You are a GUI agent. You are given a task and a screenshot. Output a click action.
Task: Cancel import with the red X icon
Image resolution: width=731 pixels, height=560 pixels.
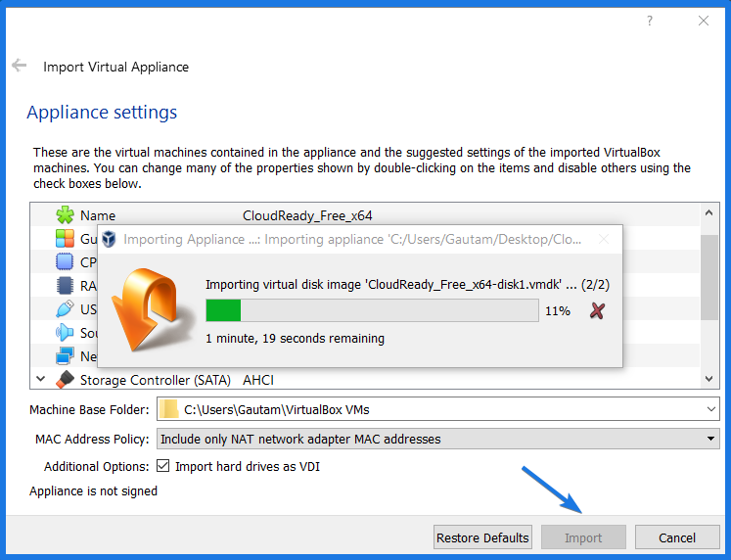click(x=597, y=311)
